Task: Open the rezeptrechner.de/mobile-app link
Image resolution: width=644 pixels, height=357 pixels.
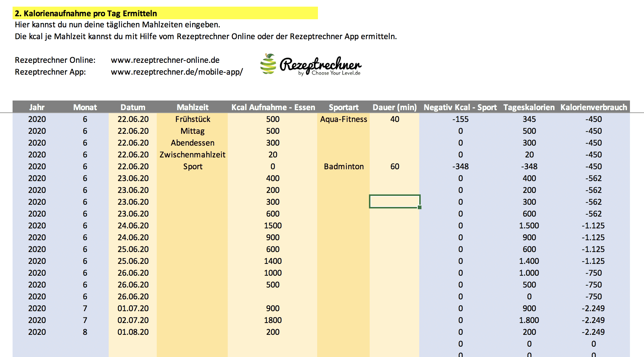Action: [177, 72]
